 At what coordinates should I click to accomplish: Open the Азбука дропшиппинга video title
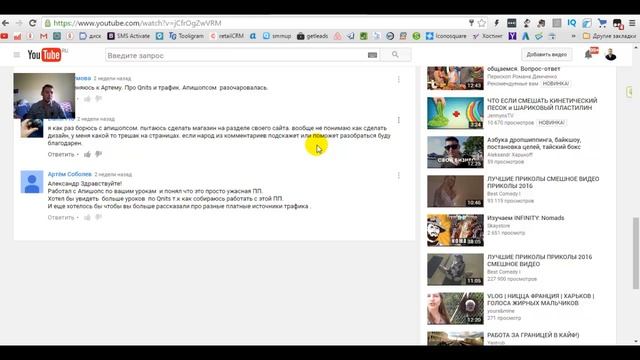[534, 143]
